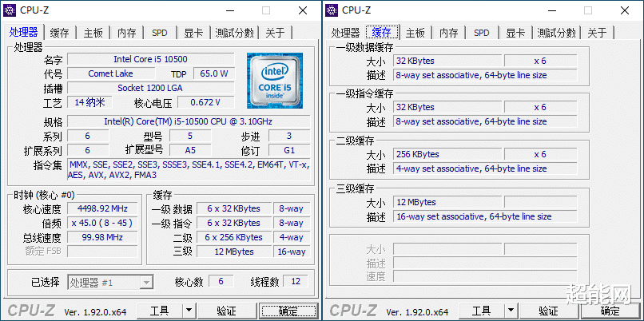Open 测試分數 tab in left window
The width and height of the screenshot is (644, 321).
pyautogui.click(x=235, y=33)
